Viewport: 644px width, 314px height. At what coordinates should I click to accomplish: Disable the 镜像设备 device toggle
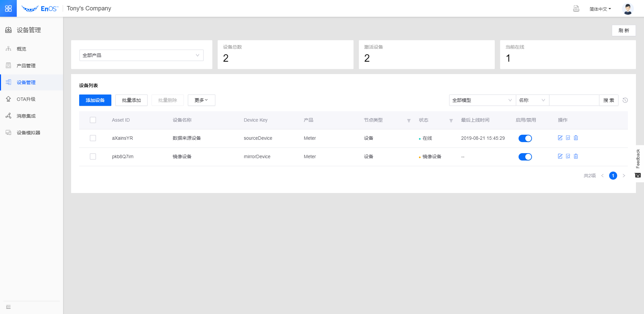click(x=525, y=157)
